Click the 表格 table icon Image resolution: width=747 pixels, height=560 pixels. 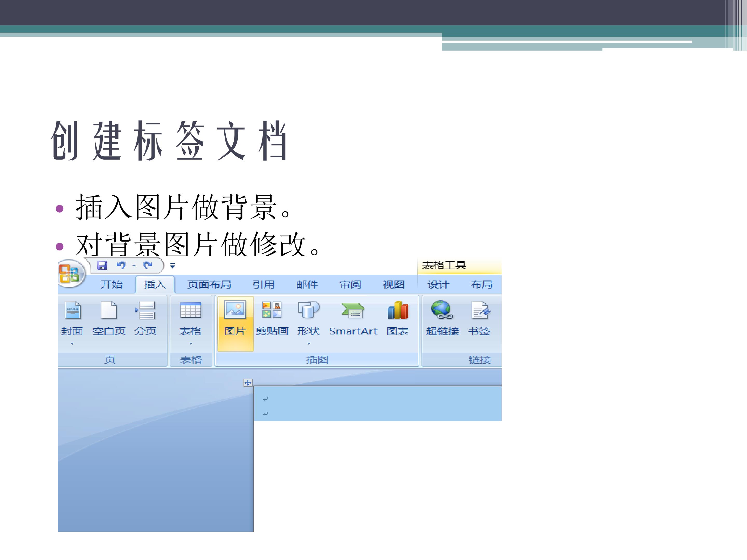tap(190, 310)
